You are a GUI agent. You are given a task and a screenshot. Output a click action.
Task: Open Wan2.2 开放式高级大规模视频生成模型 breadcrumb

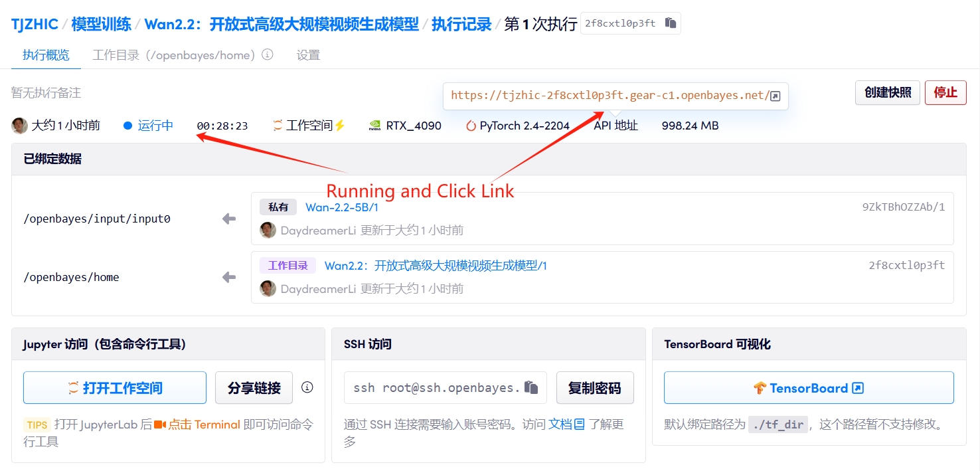point(282,25)
